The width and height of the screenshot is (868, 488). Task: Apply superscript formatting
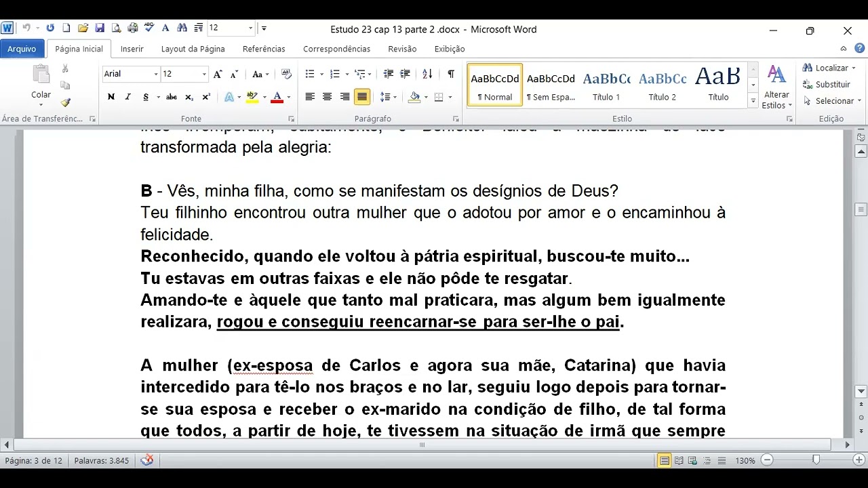206,98
